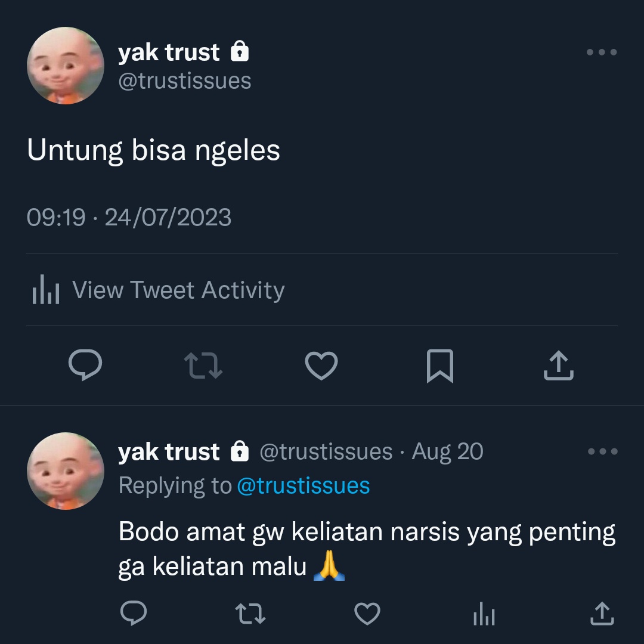Share the main tweet
The image size is (644, 644).
(558, 365)
